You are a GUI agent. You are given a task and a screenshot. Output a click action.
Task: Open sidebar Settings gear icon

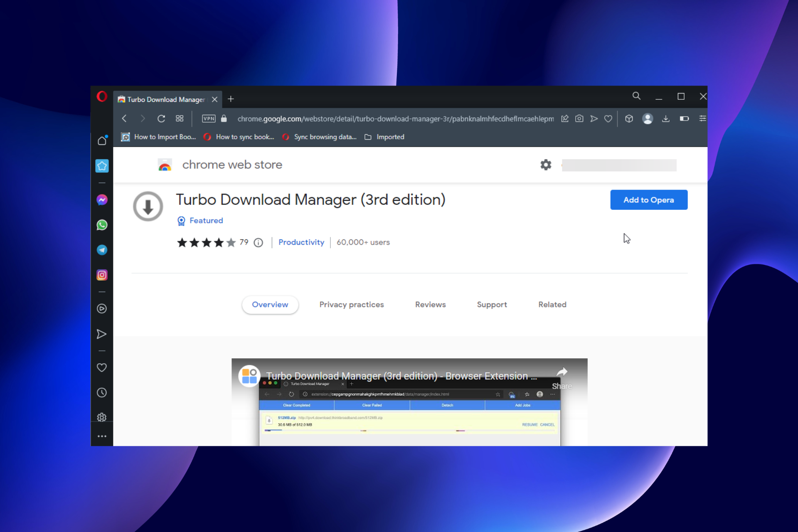point(102,417)
